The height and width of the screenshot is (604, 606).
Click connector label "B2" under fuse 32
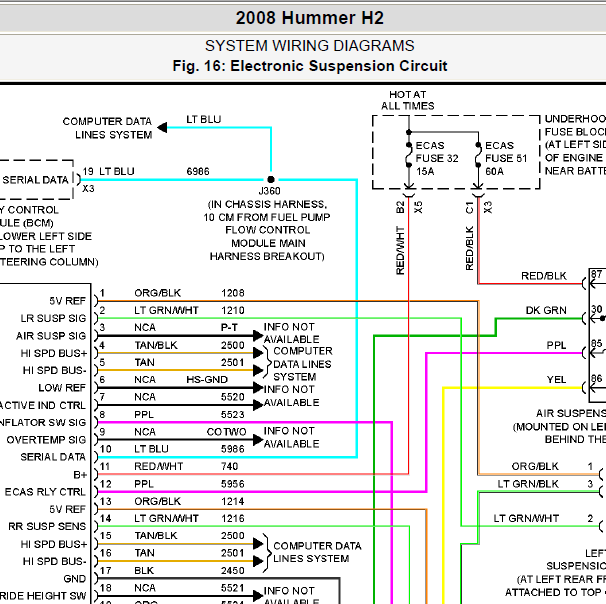coord(400,208)
